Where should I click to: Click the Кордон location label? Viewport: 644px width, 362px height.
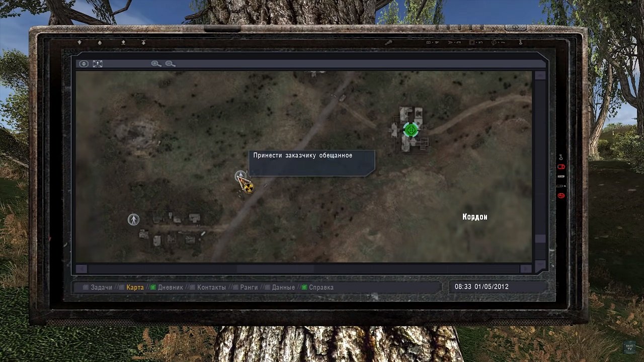point(475,217)
